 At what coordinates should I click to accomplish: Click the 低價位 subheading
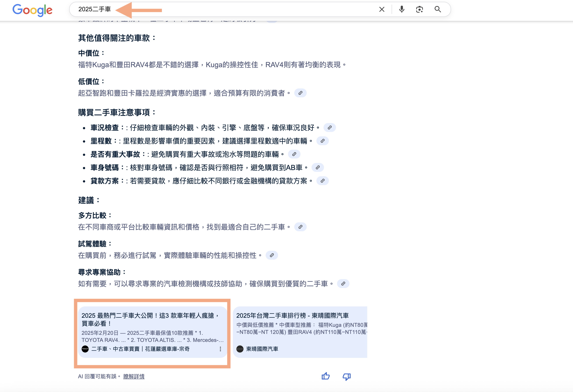[91, 81]
